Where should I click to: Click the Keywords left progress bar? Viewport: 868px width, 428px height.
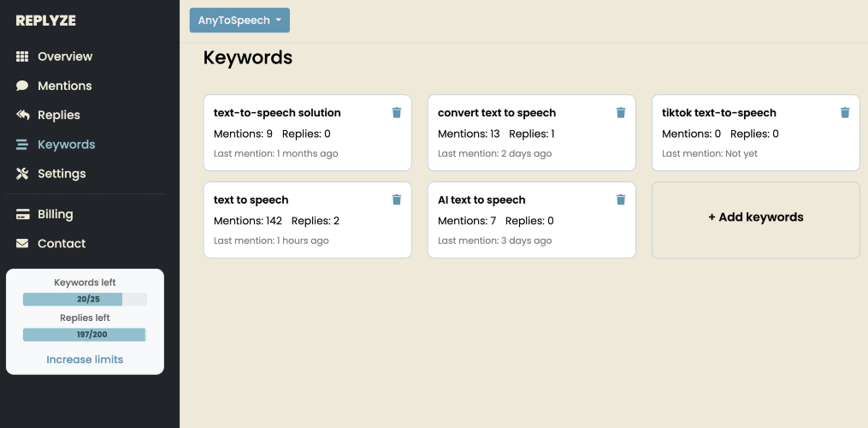point(85,300)
